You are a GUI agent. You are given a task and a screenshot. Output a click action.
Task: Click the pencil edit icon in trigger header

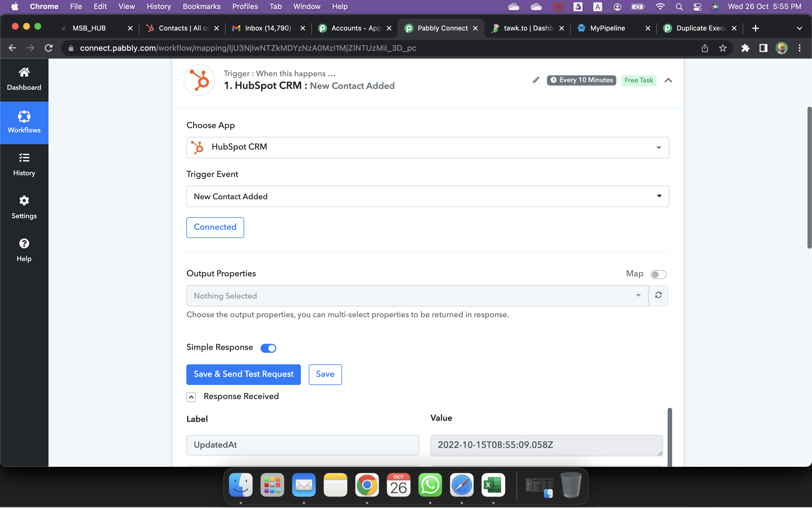536,80
